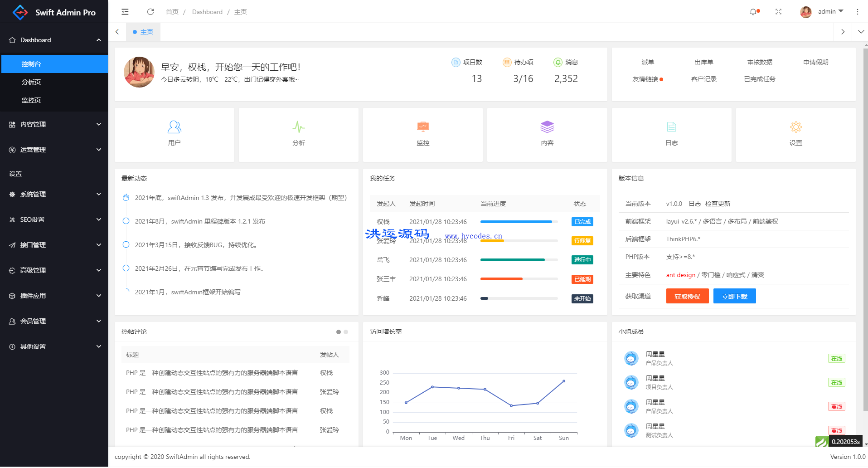Expand the SEO设置 menu chevron
The height and width of the screenshot is (468, 868).
click(99, 219)
